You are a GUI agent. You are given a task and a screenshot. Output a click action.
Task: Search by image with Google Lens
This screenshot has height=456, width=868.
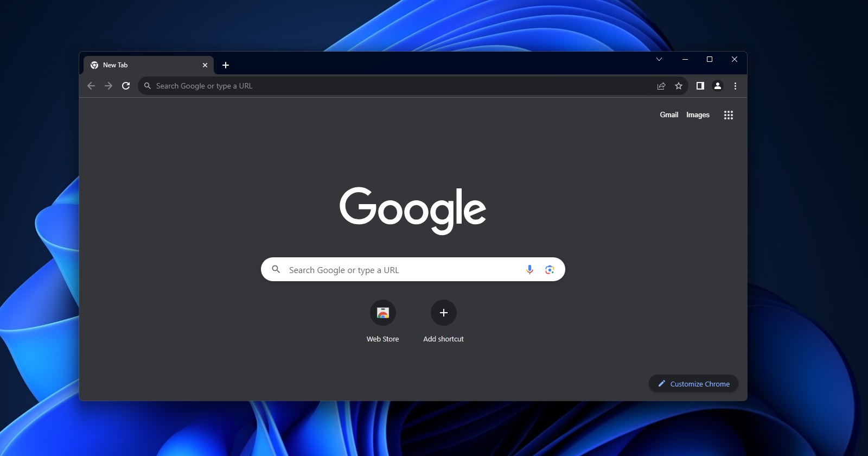[550, 270]
